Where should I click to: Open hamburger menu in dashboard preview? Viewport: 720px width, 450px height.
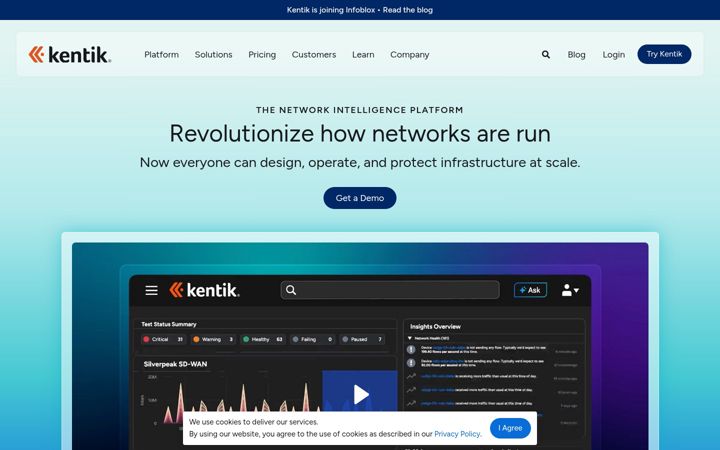coord(152,290)
